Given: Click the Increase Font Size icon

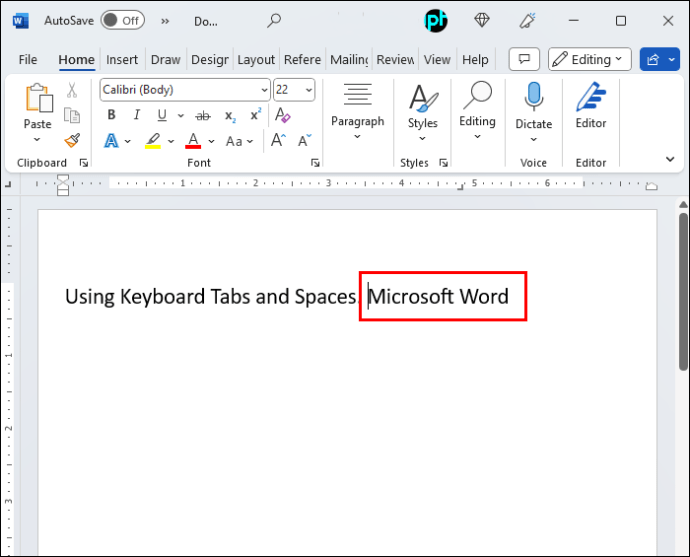Looking at the screenshot, I should pos(278,140).
